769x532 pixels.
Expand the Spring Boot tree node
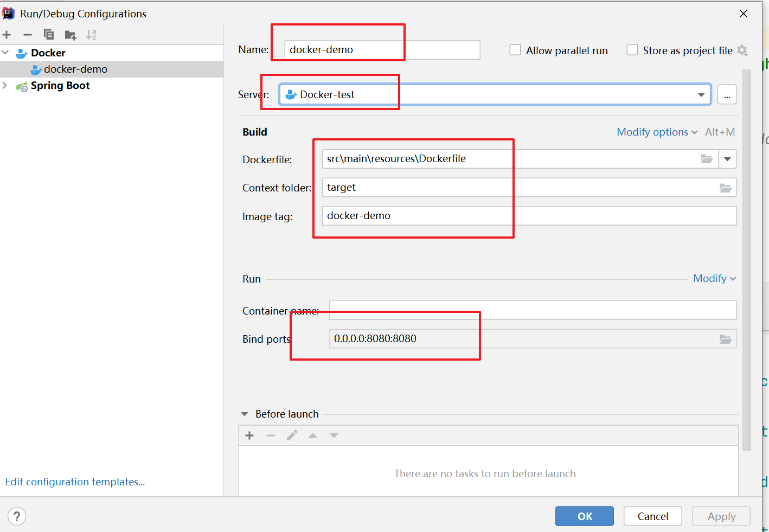coord(5,85)
